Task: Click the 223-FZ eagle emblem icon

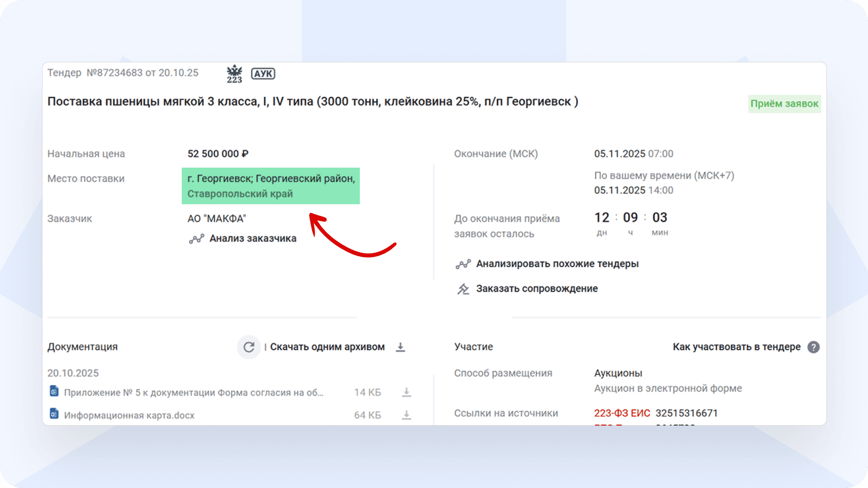Action: 234,74
